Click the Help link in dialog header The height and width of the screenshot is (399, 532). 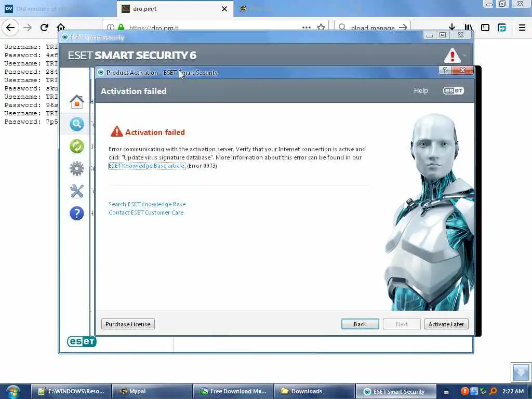[x=421, y=90]
